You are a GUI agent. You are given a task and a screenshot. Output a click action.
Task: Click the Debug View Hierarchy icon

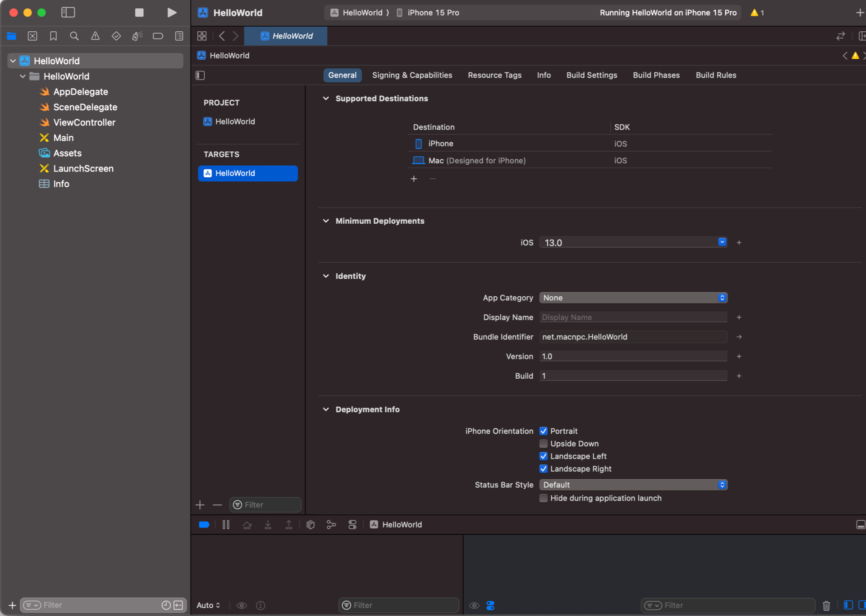[310, 525]
